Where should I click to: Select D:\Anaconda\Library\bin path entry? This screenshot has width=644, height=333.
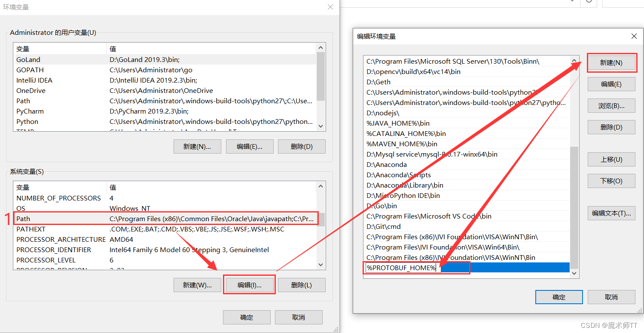point(467,185)
